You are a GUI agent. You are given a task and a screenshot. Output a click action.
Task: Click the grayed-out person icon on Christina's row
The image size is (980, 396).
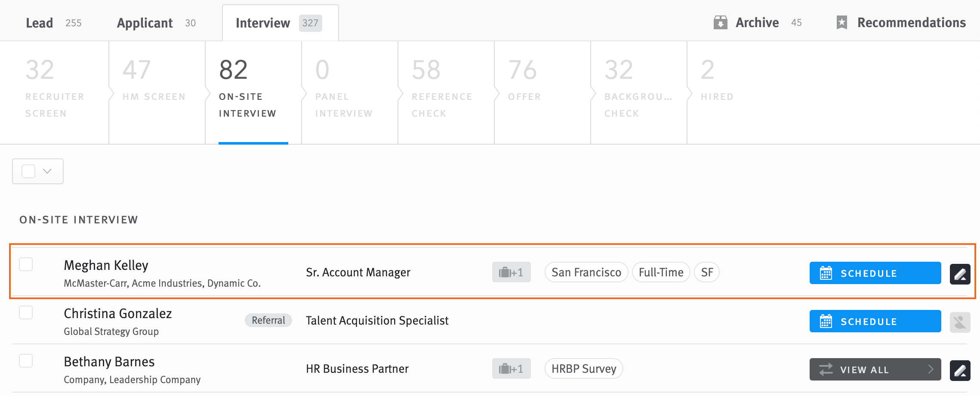tap(960, 321)
